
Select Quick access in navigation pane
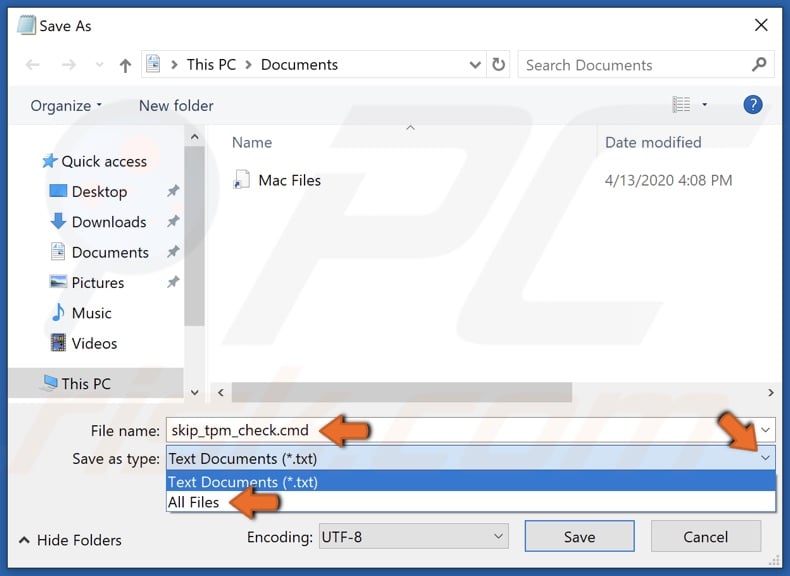(x=94, y=161)
